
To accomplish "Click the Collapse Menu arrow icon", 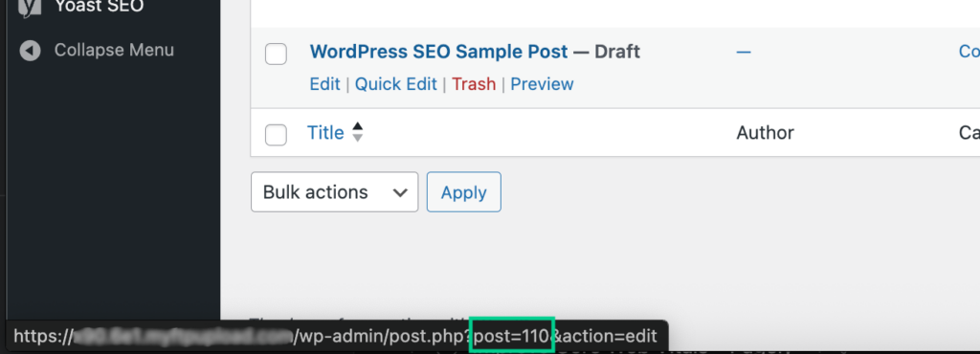I will (x=30, y=51).
